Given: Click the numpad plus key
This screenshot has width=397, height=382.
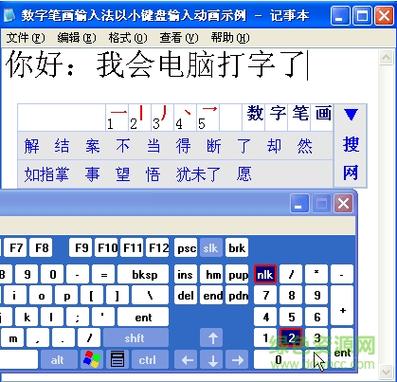Looking at the screenshot, I should 342,306.
